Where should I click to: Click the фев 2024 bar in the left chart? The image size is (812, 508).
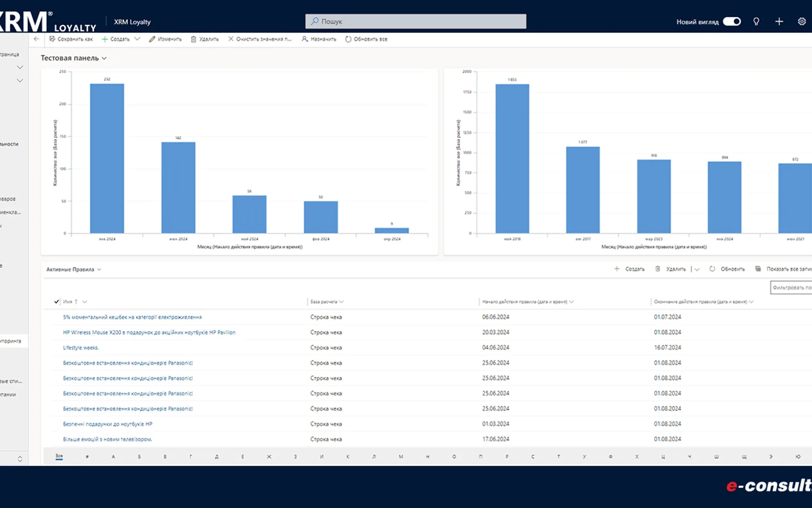(321, 217)
